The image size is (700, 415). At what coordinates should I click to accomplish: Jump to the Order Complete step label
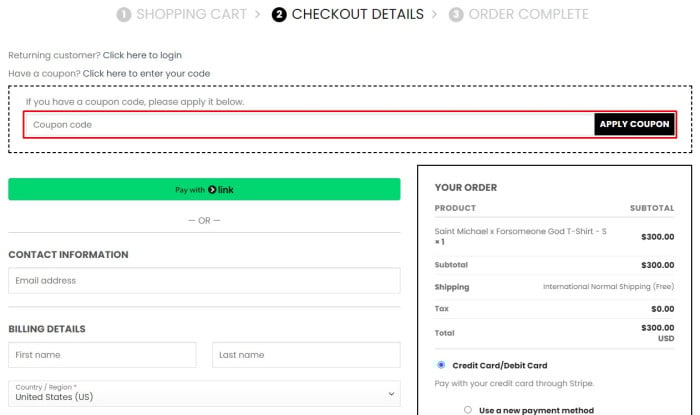pyautogui.click(x=528, y=15)
